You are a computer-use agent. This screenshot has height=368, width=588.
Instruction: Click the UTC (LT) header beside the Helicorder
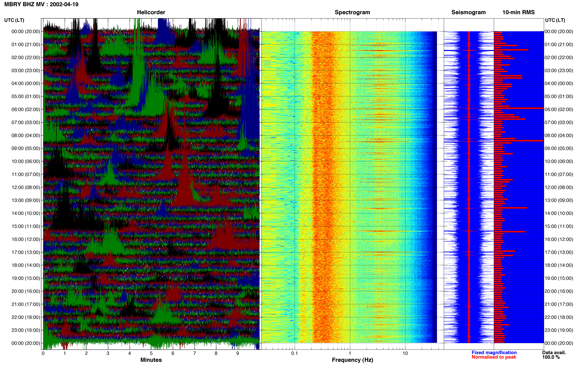14,20
